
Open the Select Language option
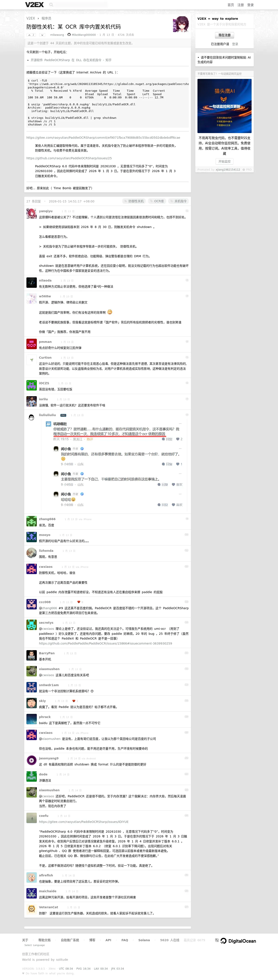pos(35,945)
